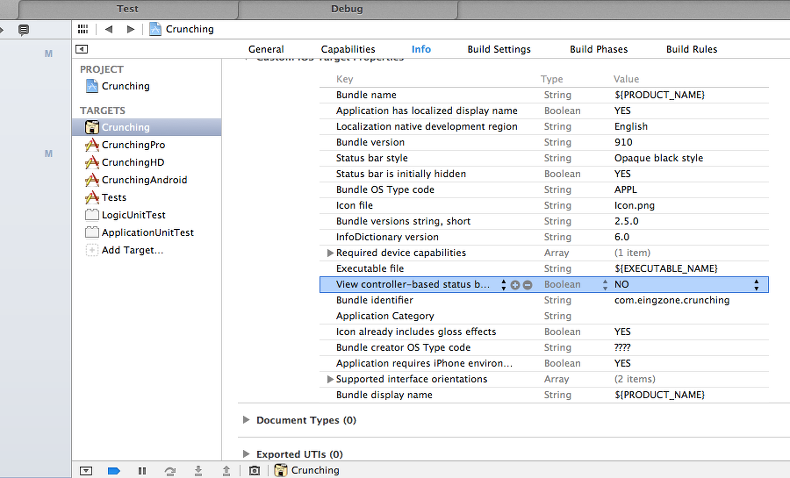790x478 pixels.
Task: Click the Step Into debug icon
Action: tap(199, 470)
